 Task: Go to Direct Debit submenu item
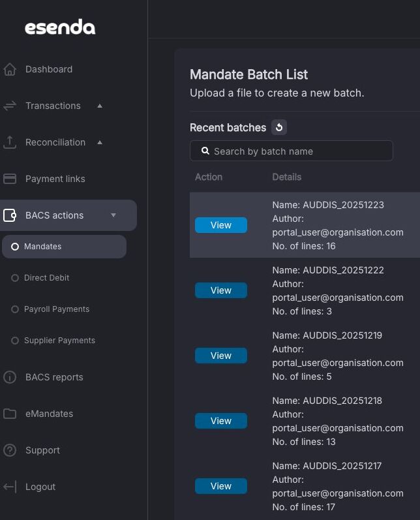(47, 278)
